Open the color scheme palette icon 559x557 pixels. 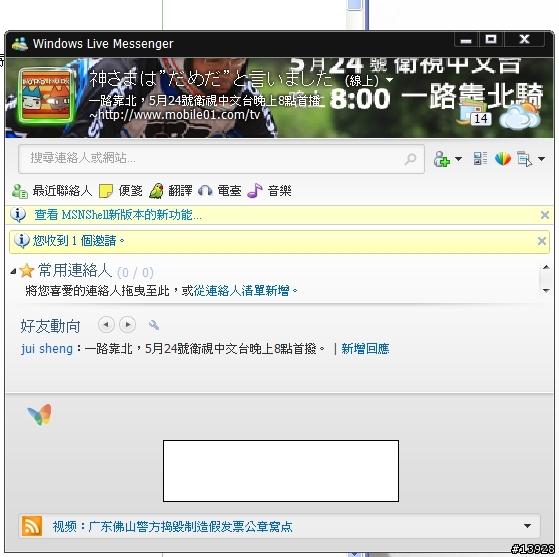click(503, 159)
